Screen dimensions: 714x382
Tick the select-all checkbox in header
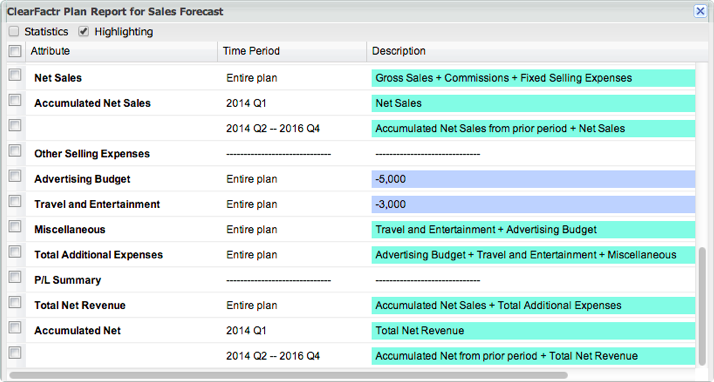[15, 51]
